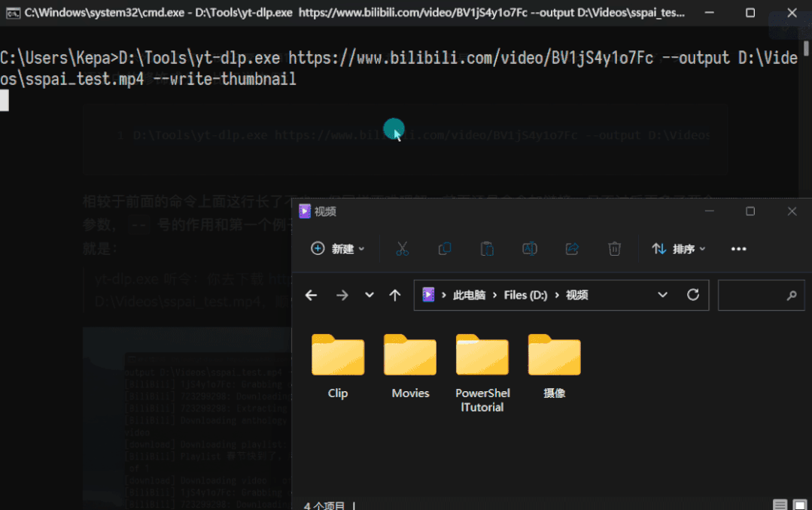Click the search magnifier icon
812x510 pixels.
click(x=791, y=296)
